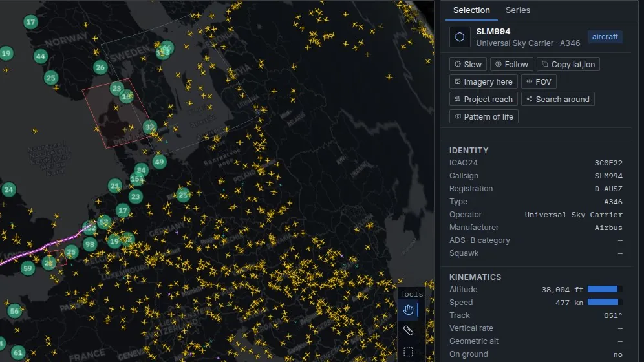Screen dimensions: 644x362
Task: Open the 49 aircraft cluster marker
Action: [159, 162]
